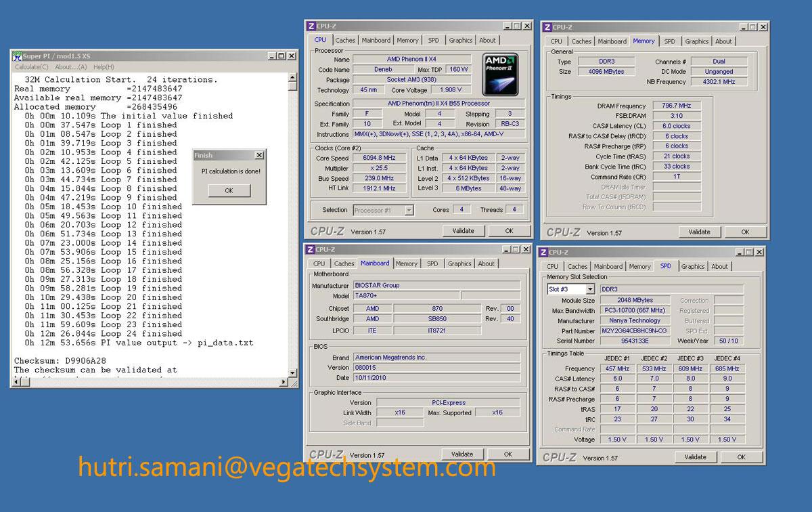This screenshot has height=512, width=812.
Task: Select SPD tab in the Memory window
Action: click(x=669, y=41)
